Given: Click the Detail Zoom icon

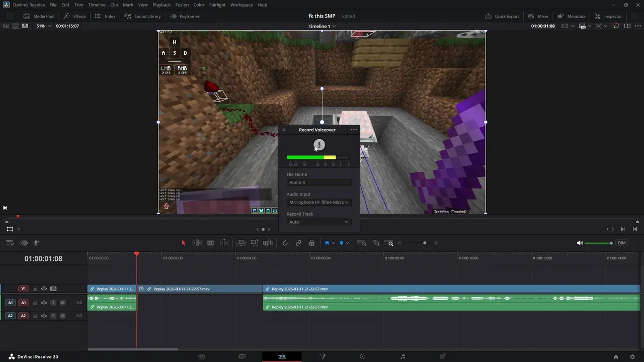Looking at the screenshot, I should (x=376, y=243).
